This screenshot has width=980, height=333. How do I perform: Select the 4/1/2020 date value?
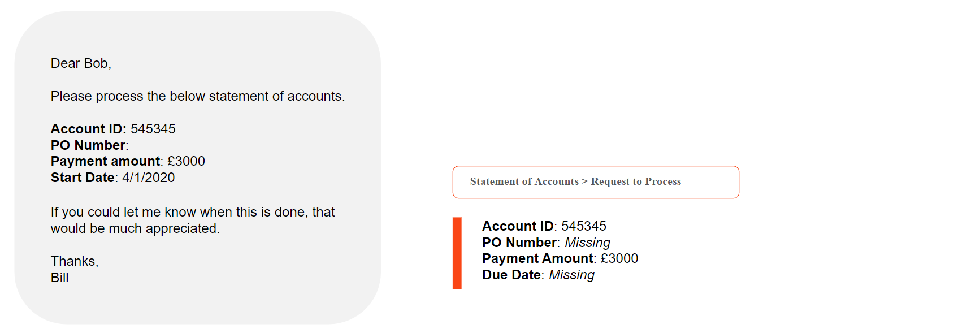click(149, 178)
